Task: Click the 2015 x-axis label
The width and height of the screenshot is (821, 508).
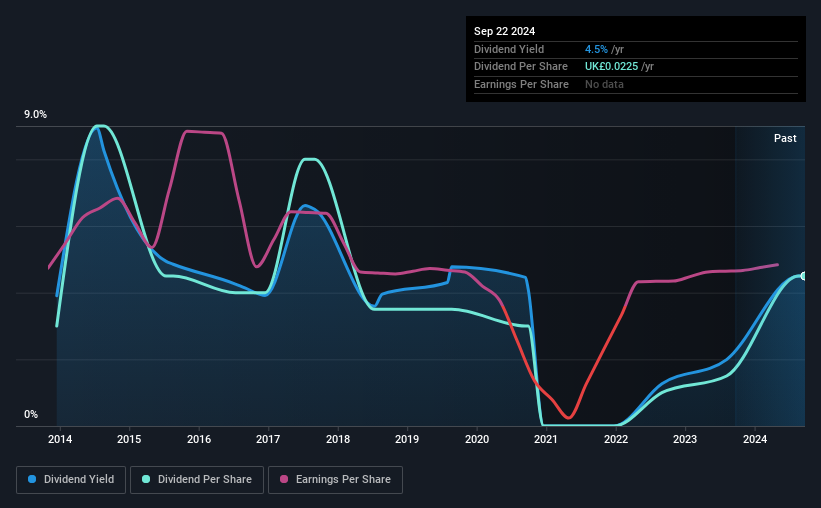Action: 129,439
